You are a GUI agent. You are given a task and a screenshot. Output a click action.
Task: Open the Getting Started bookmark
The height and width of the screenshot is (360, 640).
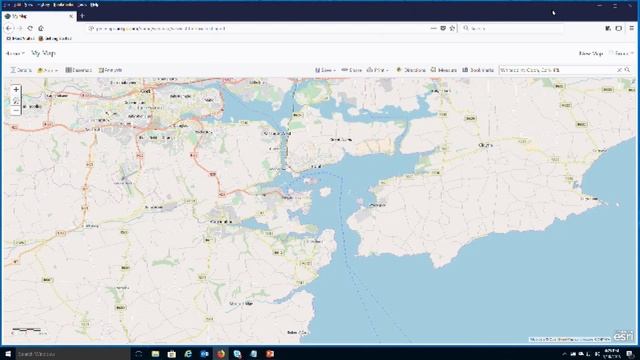pos(55,38)
